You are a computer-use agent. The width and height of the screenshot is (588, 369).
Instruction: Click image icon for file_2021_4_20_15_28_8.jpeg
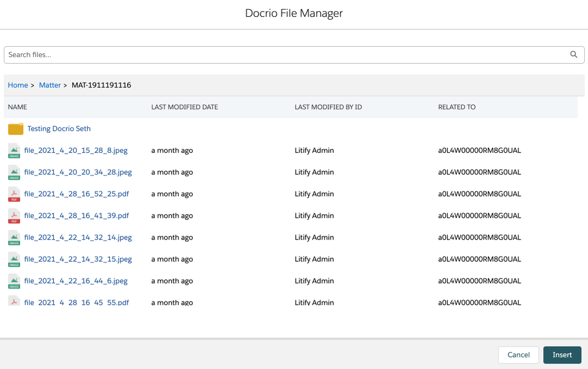point(14,151)
